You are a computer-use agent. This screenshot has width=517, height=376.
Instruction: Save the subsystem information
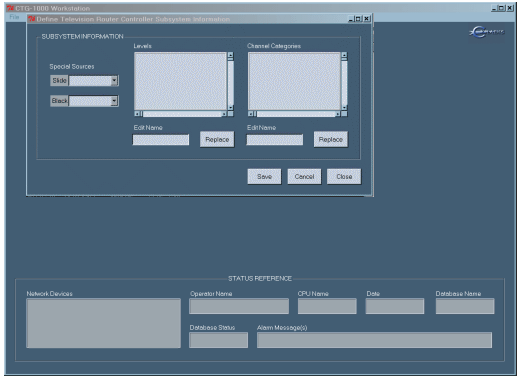[x=264, y=177]
